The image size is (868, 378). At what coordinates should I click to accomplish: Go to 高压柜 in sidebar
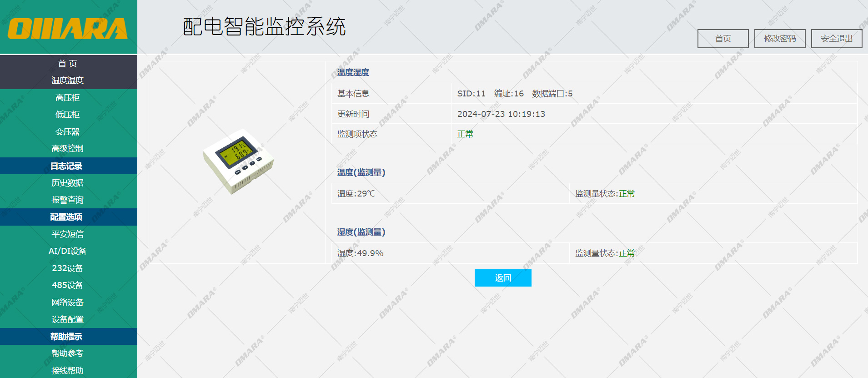point(67,98)
